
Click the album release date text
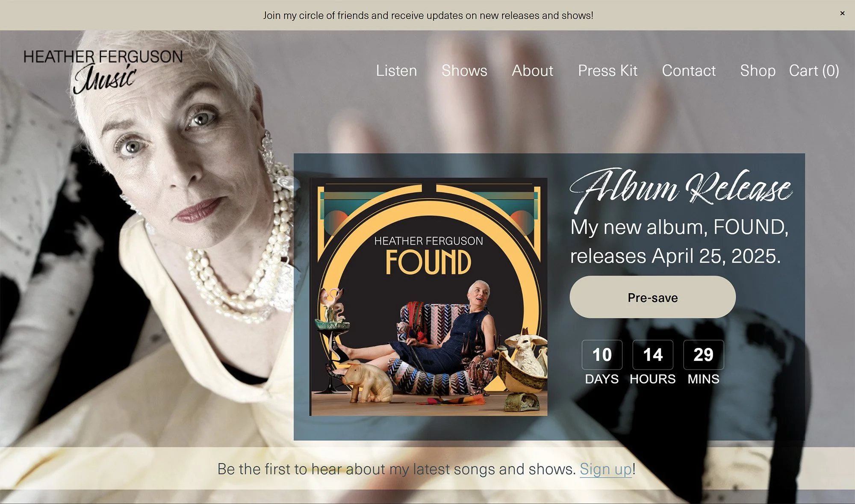point(679,242)
